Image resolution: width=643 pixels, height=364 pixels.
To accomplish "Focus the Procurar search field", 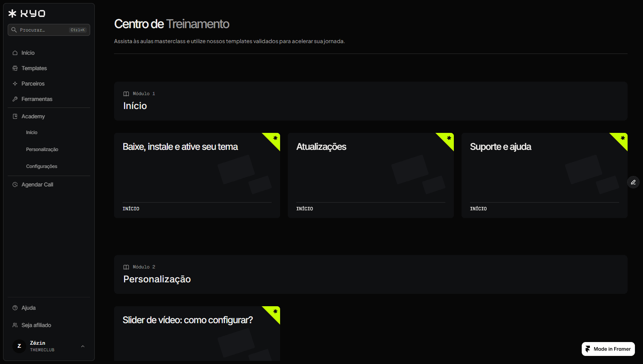I will tap(49, 30).
